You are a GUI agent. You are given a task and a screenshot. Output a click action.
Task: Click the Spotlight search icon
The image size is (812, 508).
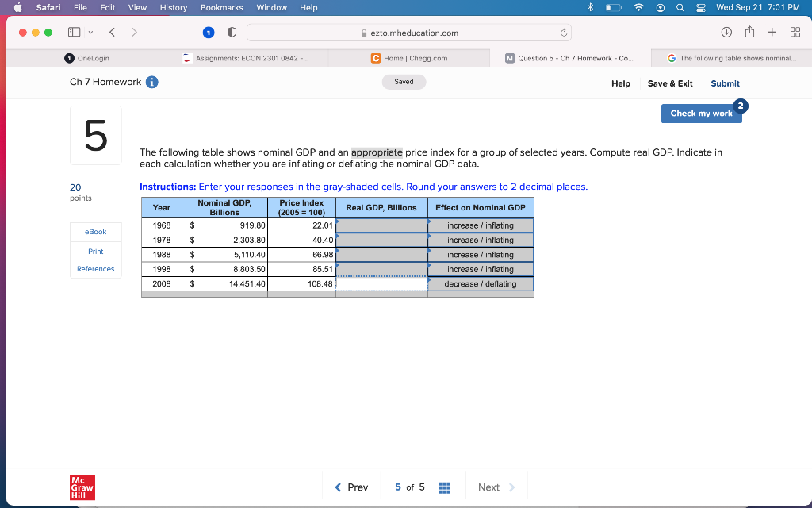679,7
